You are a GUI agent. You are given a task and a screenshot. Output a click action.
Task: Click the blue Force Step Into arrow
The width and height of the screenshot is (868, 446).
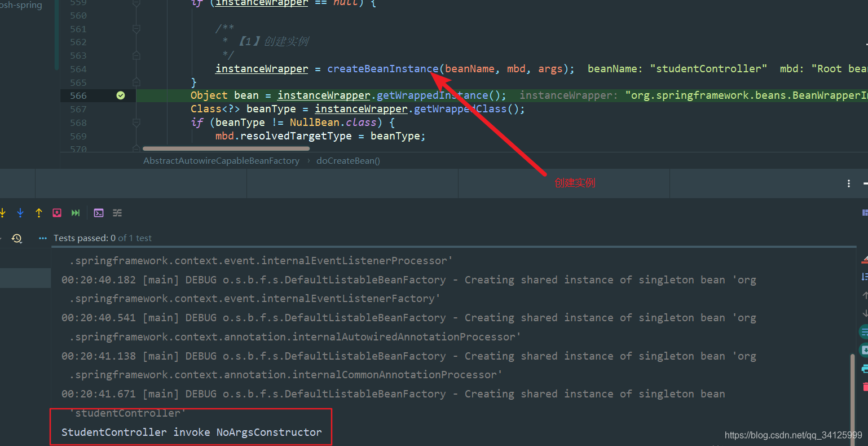pos(20,213)
